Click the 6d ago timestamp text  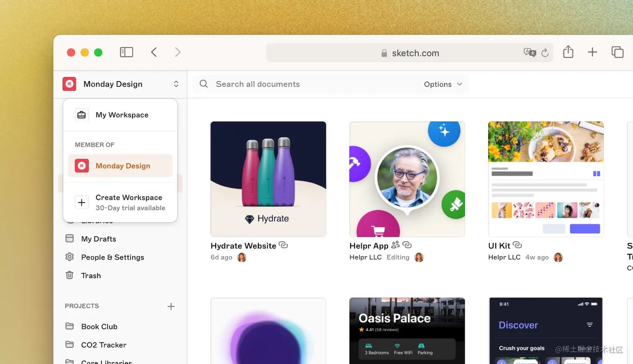coord(221,257)
